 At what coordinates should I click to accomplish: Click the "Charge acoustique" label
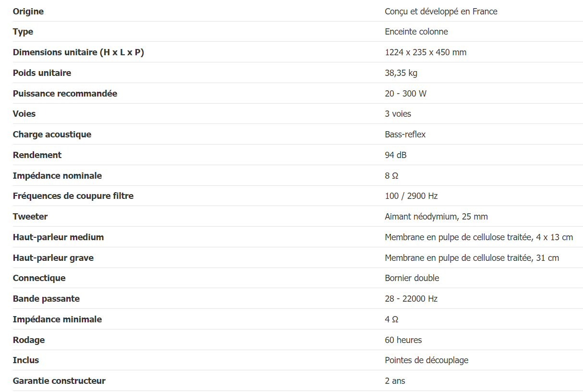[52, 135]
